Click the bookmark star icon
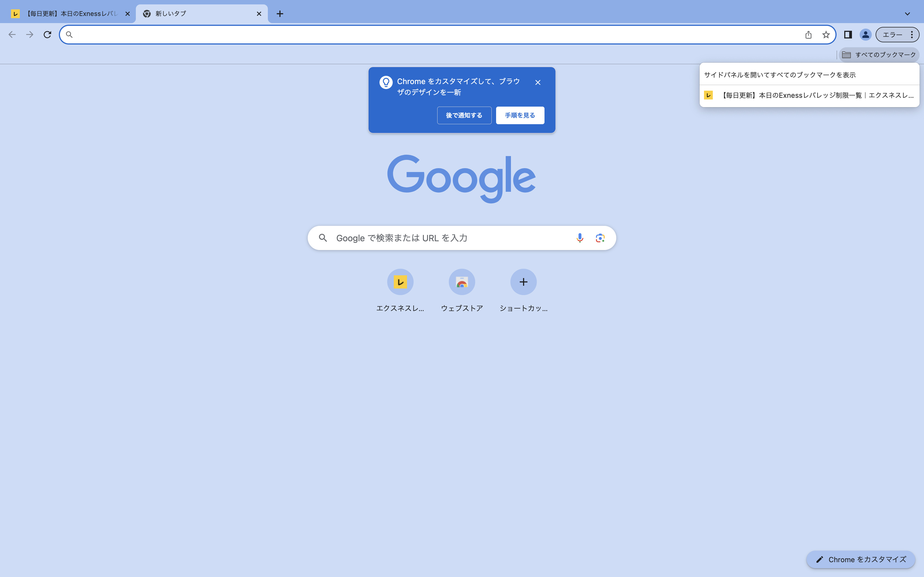The image size is (924, 577). tap(826, 35)
